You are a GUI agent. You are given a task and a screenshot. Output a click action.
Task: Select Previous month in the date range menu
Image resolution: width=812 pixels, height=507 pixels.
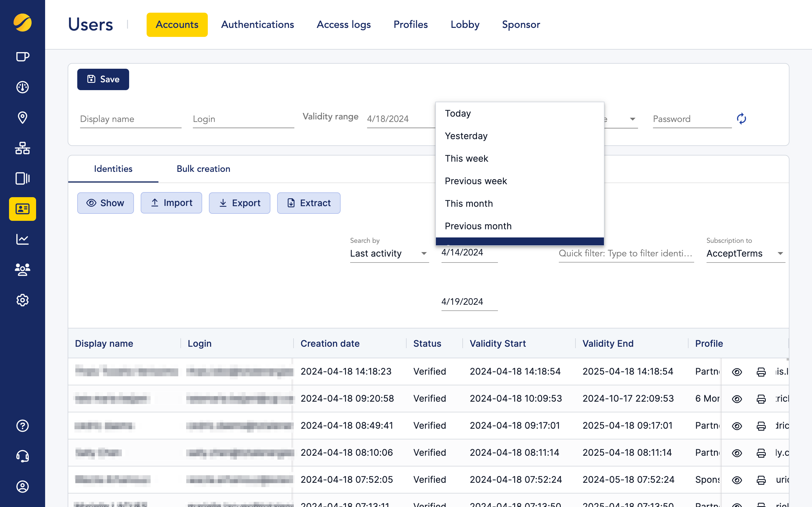[x=478, y=226]
